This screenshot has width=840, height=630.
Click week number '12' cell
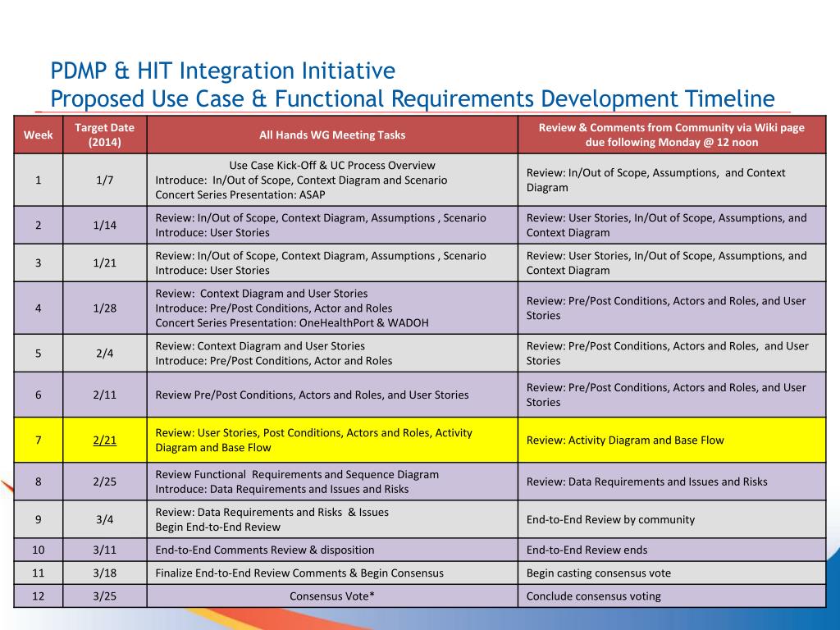[x=38, y=596]
